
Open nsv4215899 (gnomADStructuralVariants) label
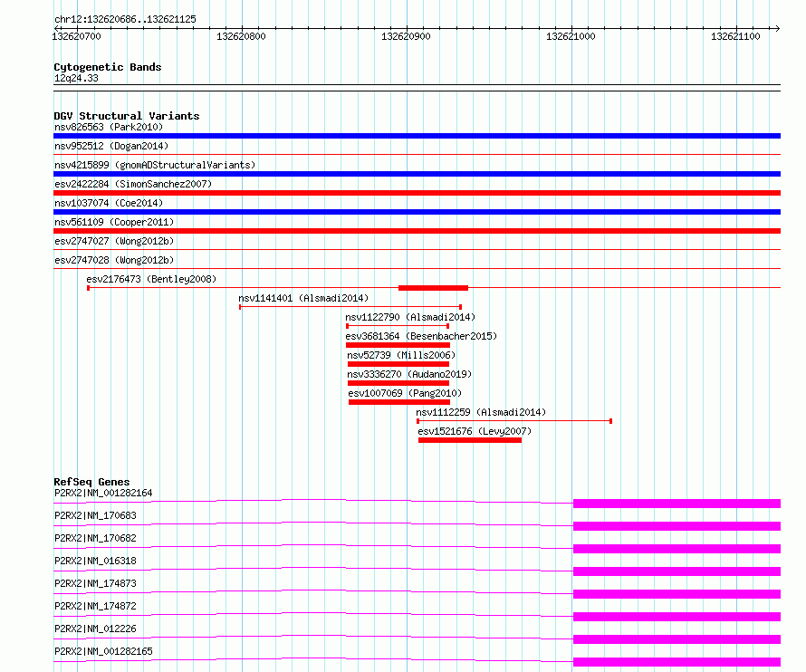coord(155,165)
